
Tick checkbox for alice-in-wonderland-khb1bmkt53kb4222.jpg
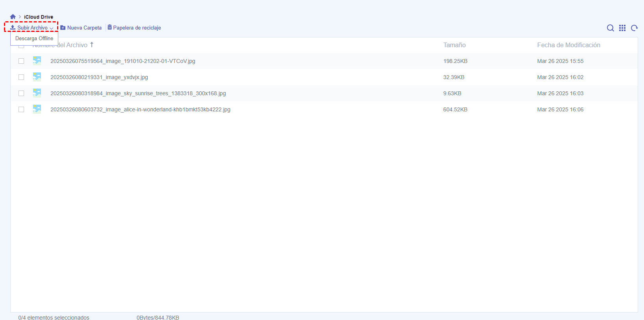click(x=21, y=109)
